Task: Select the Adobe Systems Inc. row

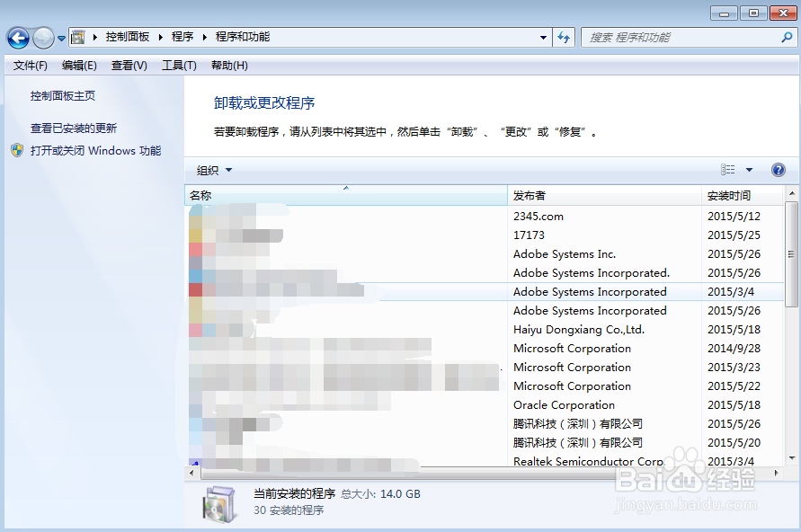Action: coord(484,254)
